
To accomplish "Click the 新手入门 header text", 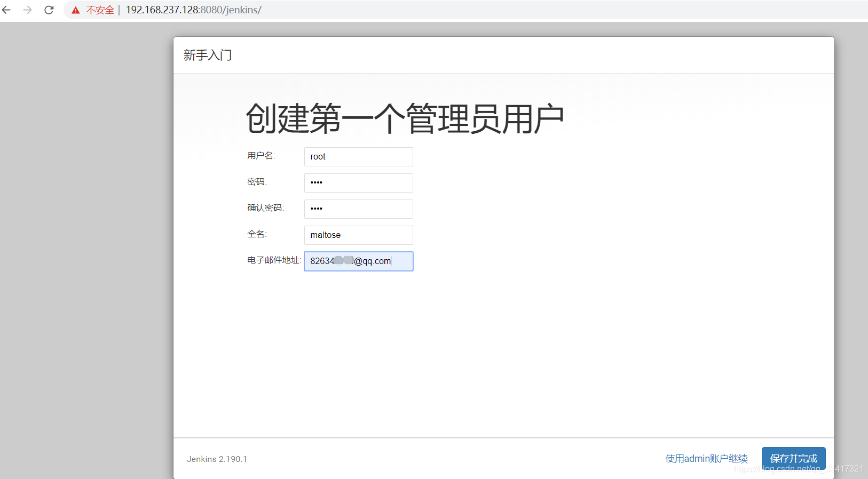I will click(208, 55).
